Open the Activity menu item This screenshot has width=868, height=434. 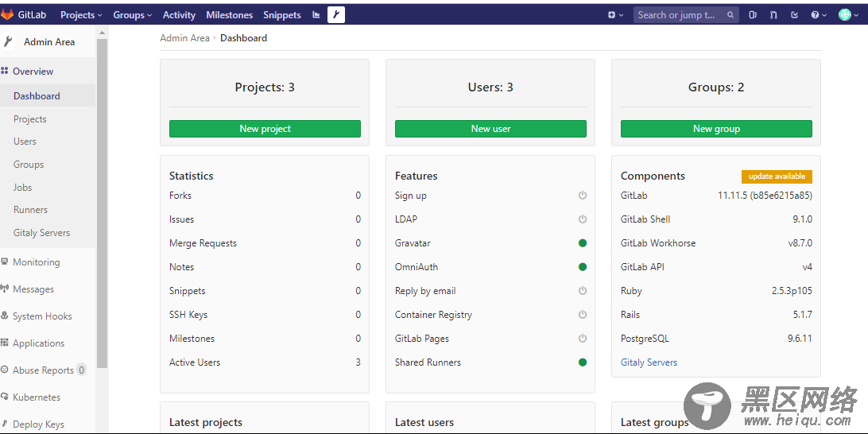pos(180,15)
